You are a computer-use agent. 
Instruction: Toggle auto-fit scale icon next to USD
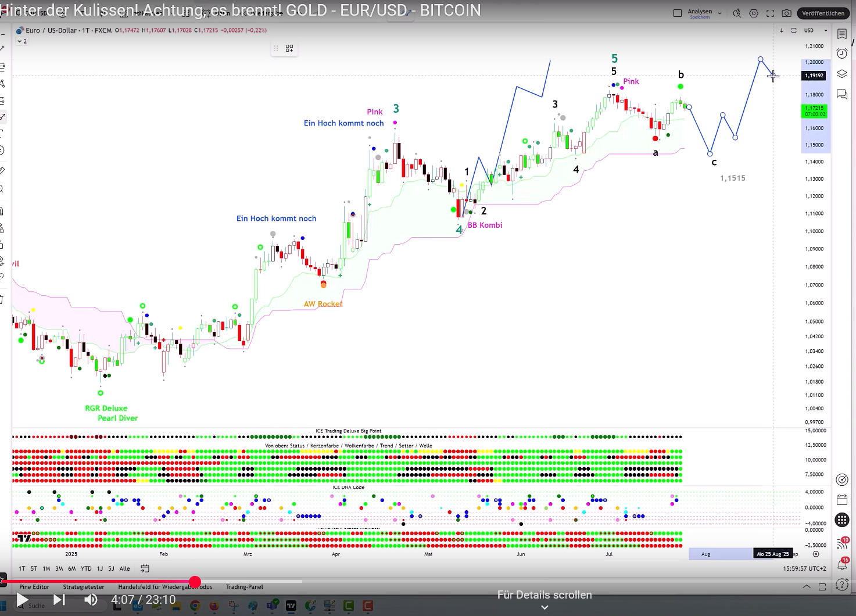point(794,30)
